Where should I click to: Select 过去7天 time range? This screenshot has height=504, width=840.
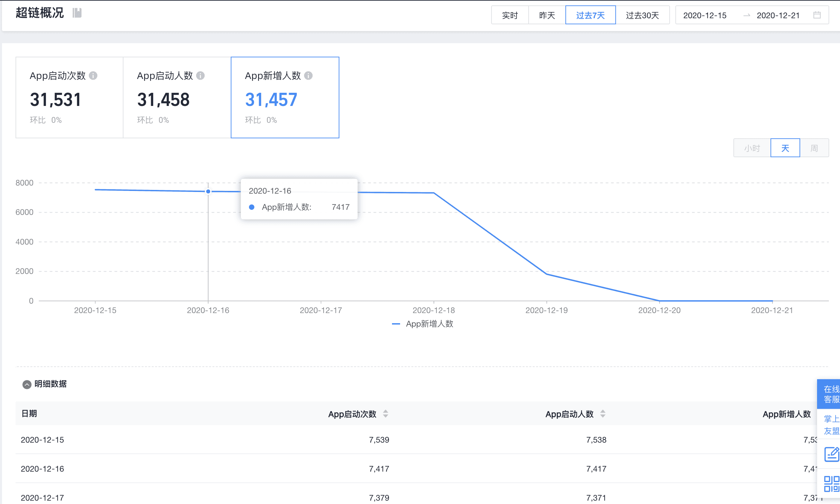click(590, 15)
